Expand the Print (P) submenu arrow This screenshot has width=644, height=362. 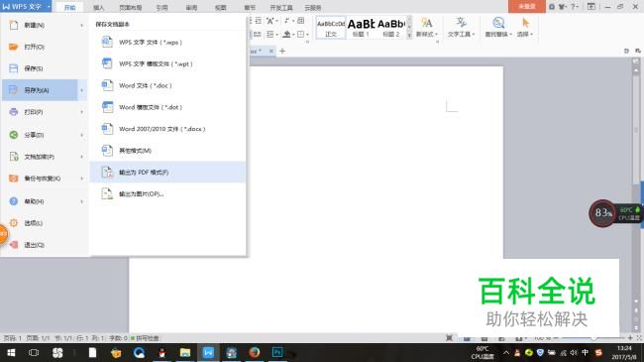click(x=81, y=112)
